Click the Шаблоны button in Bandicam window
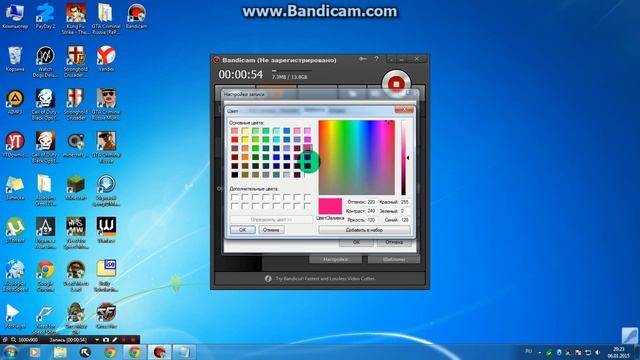The width and height of the screenshot is (640, 360). tap(394, 259)
